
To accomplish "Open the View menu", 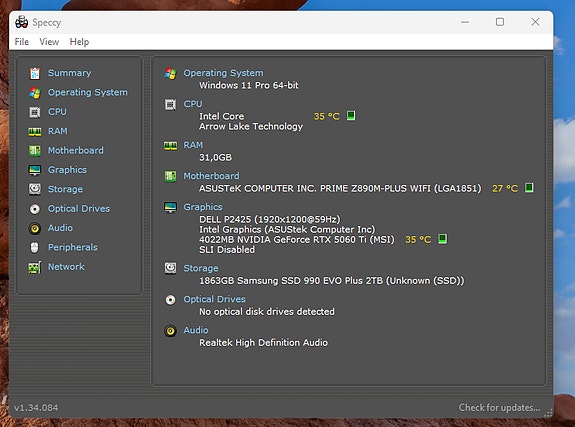I will pos(49,42).
